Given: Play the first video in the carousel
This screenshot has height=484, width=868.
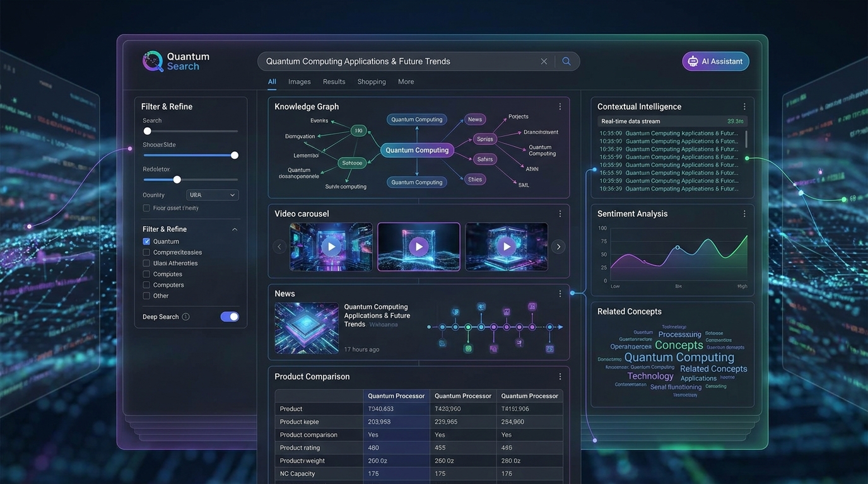Looking at the screenshot, I should pyautogui.click(x=331, y=247).
